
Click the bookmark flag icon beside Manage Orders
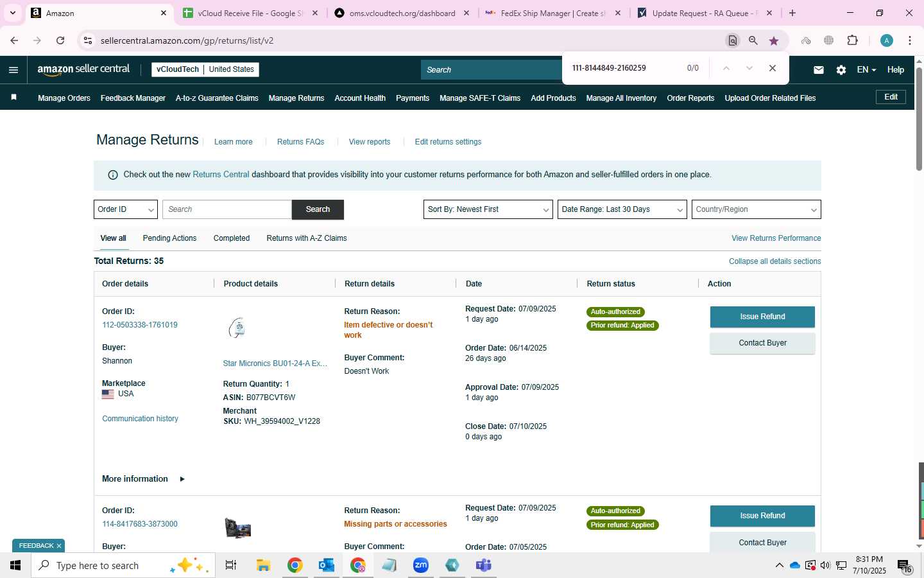pos(13,98)
